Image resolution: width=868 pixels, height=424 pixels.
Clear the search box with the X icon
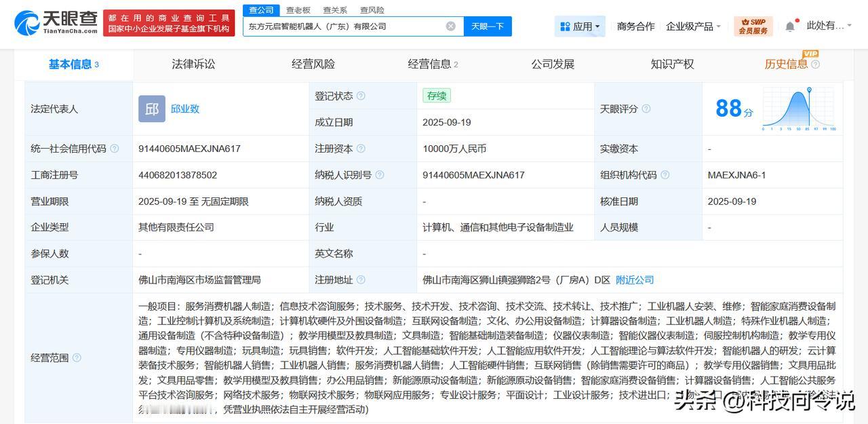(450, 26)
